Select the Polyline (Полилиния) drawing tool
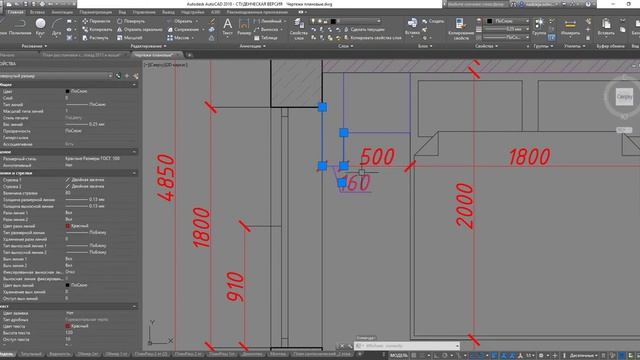 coord(19,27)
